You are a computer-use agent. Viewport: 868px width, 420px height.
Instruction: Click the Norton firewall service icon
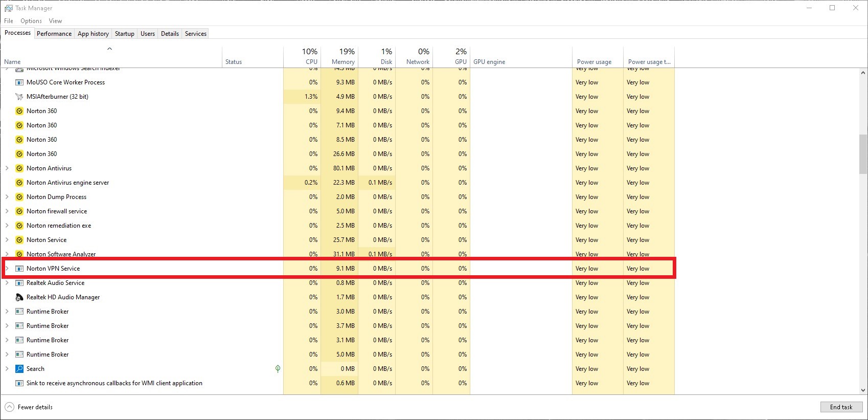pos(19,211)
